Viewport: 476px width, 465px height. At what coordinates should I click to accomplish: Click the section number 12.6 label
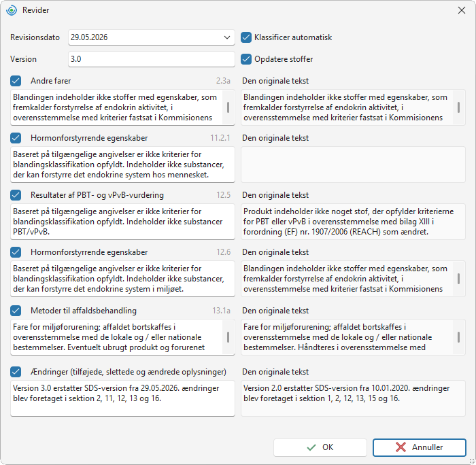224,252
